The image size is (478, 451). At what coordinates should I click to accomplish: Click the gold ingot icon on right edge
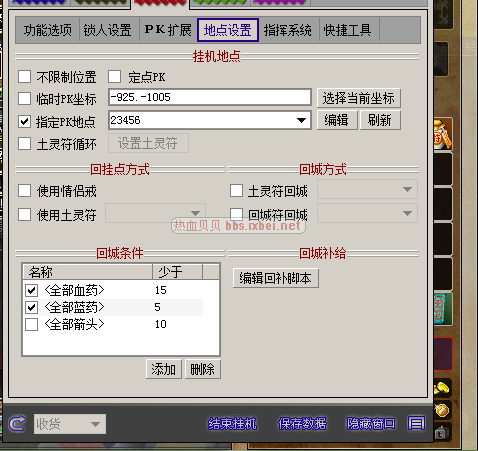(443, 388)
